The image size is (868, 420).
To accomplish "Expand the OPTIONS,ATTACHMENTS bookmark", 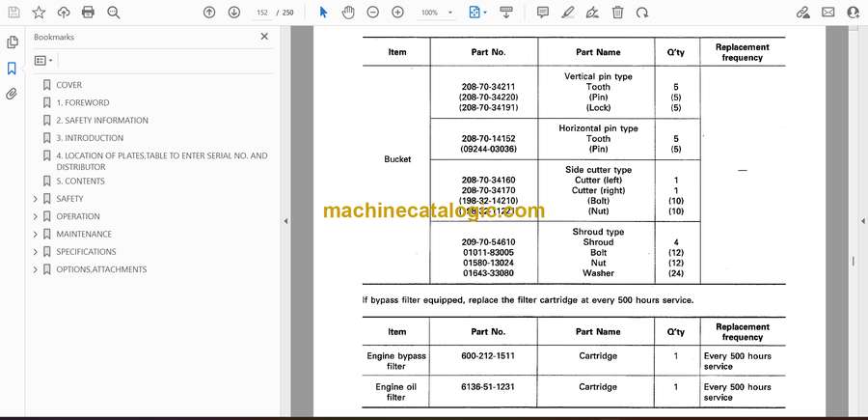I will 36,269.
